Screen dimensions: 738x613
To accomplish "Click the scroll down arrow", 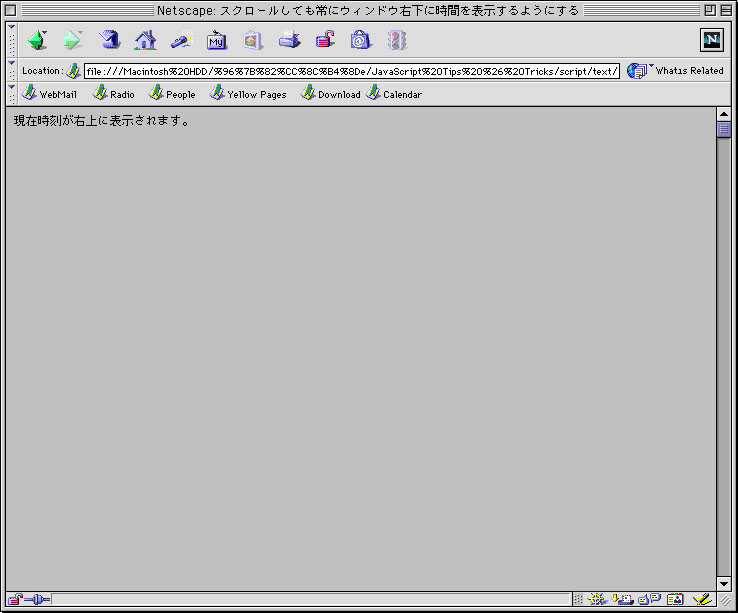I will coord(724,584).
